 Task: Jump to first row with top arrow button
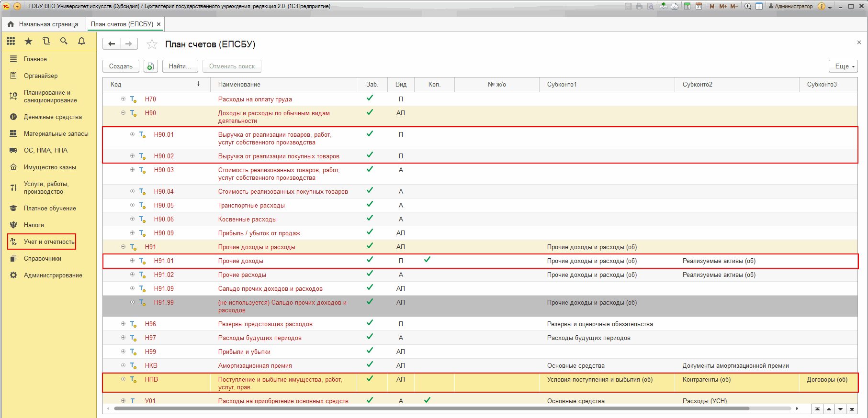click(x=817, y=409)
